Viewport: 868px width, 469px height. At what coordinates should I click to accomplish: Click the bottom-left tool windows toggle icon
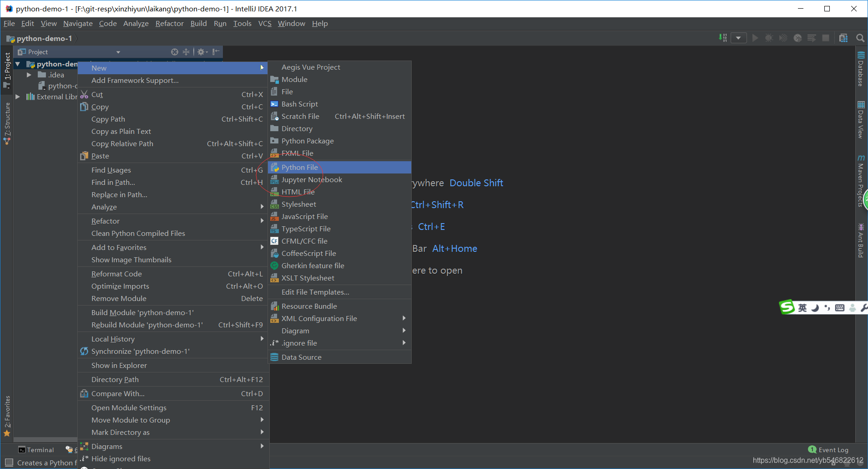[x=9, y=463]
